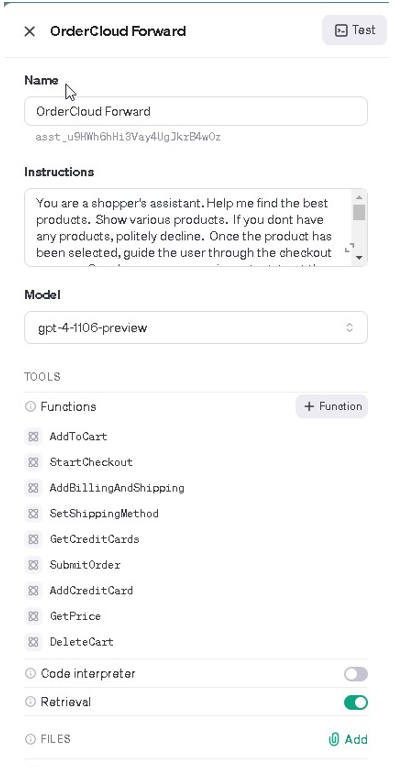Open the GetCreditCards function
The width and height of the screenshot is (394, 767).
tap(94, 539)
